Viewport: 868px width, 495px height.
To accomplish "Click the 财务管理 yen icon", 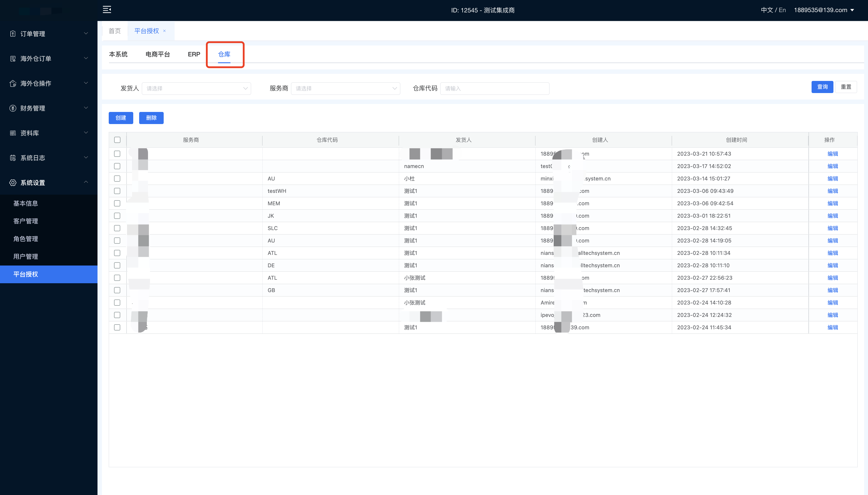I will [x=13, y=108].
